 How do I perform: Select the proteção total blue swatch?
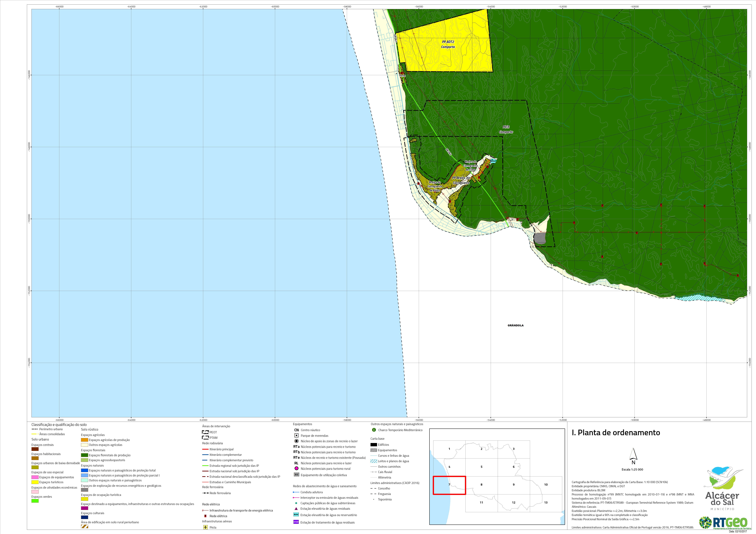coord(85,470)
